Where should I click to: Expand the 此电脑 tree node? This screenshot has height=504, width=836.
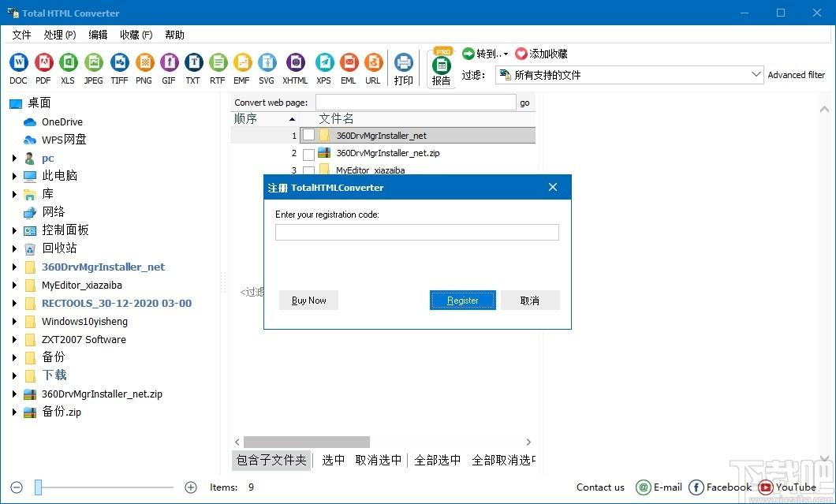14,175
